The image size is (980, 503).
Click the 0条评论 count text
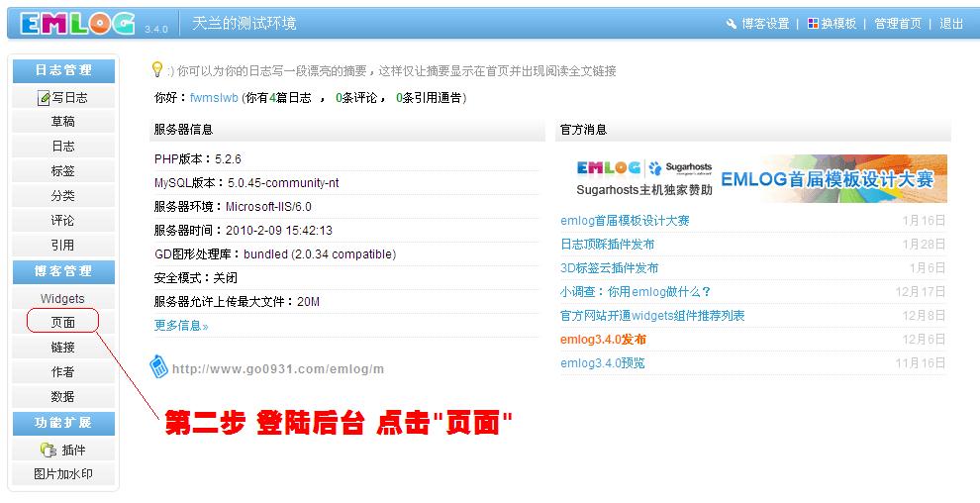357,98
